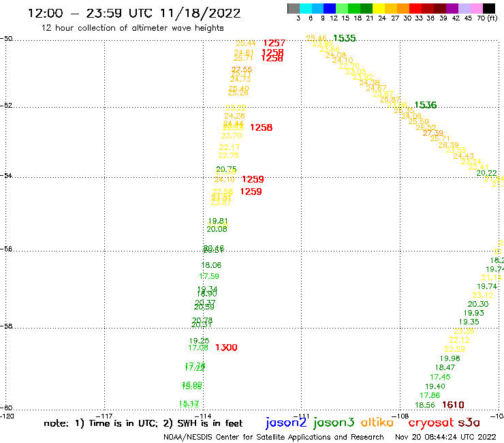Click the NOAA/NESDIS Center credit line

pos(274,438)
